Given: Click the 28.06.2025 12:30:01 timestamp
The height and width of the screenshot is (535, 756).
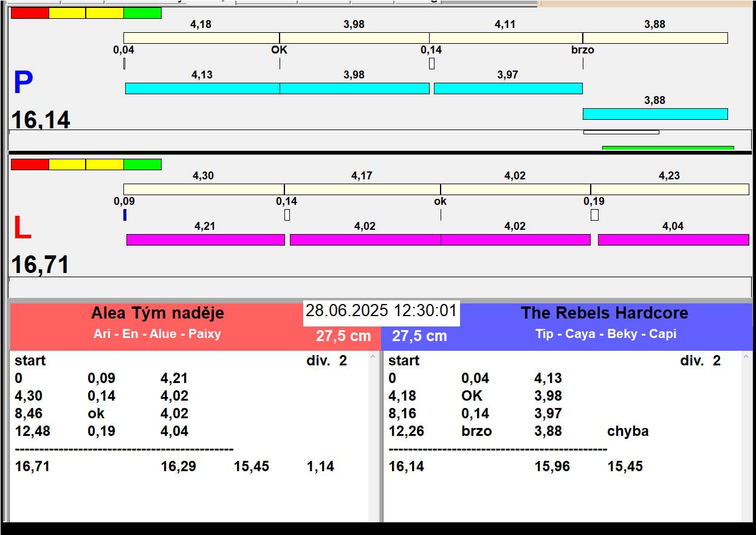Looking at the screenshot, I should (381, 311).
